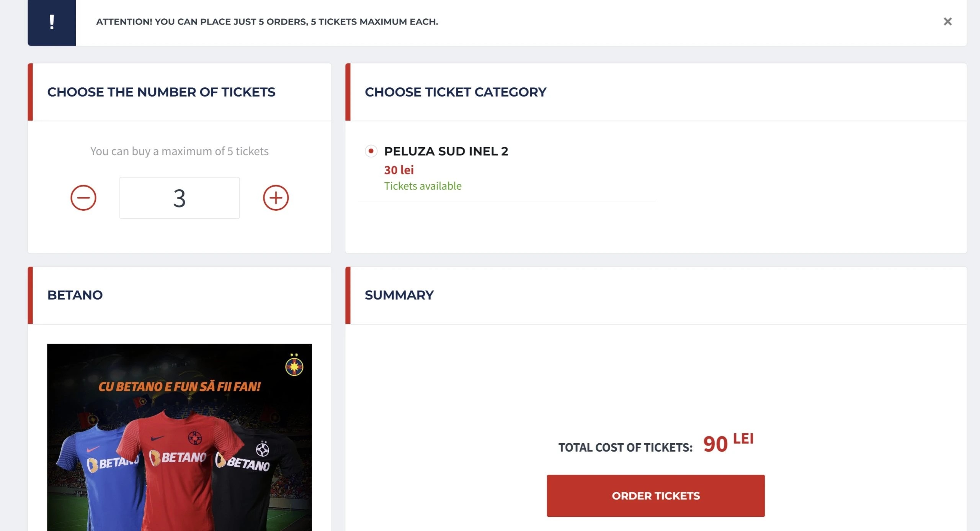Click the green Tickets available status
The width and height of the screenshot is (980, 531).
tap(423, 186)
